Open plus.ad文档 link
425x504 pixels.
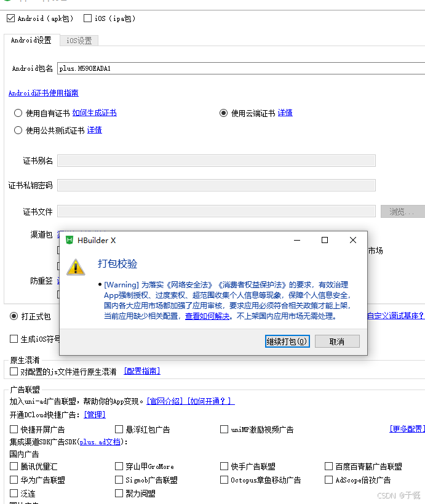100,442
